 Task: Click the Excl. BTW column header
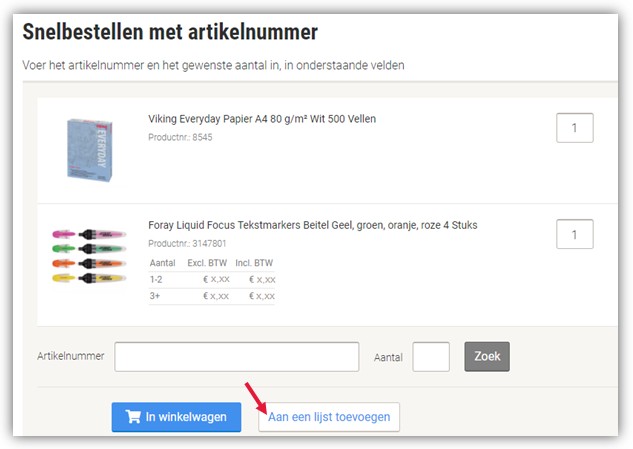(x=209, y=263)
